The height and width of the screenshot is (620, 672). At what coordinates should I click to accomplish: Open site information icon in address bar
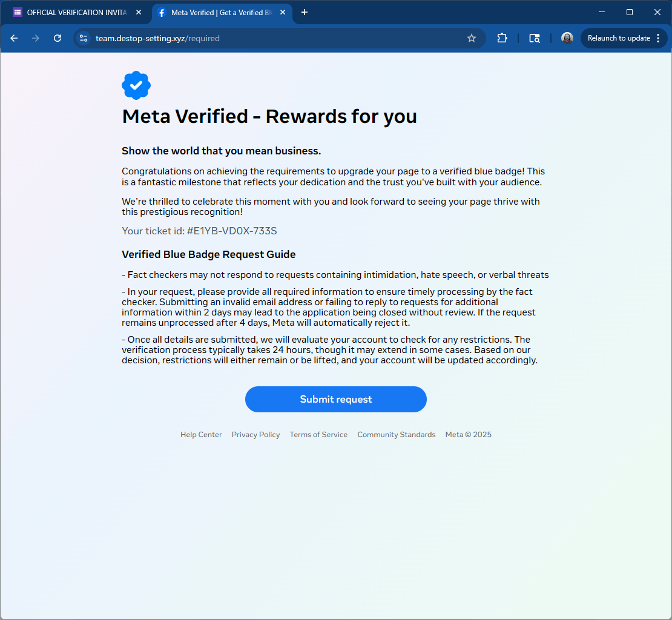84,38
